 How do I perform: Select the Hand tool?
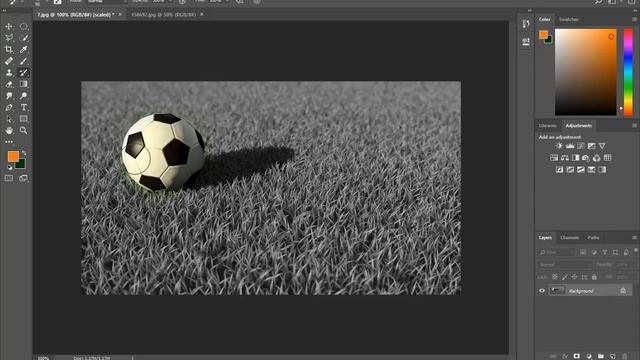tap(9, 131)
